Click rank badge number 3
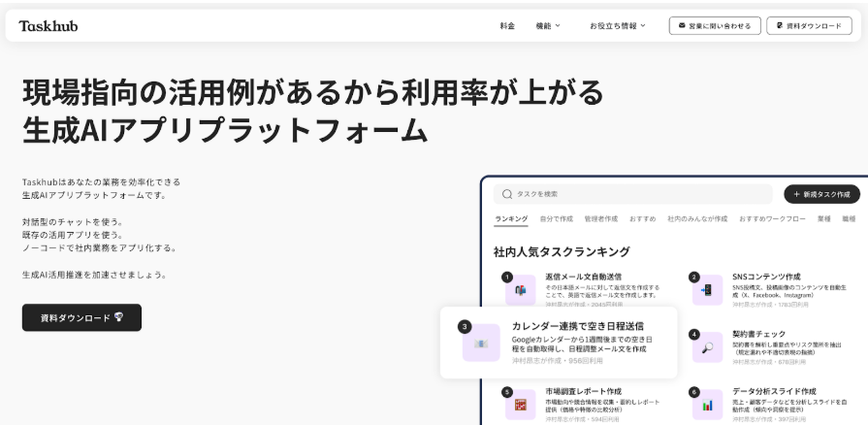 (465, 327)
